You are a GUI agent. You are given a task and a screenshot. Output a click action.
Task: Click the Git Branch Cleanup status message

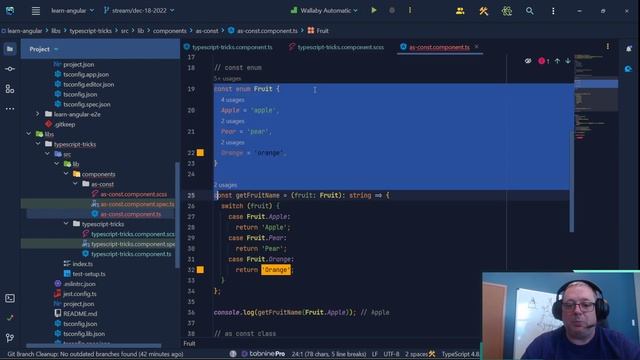(x=96, y=354)
